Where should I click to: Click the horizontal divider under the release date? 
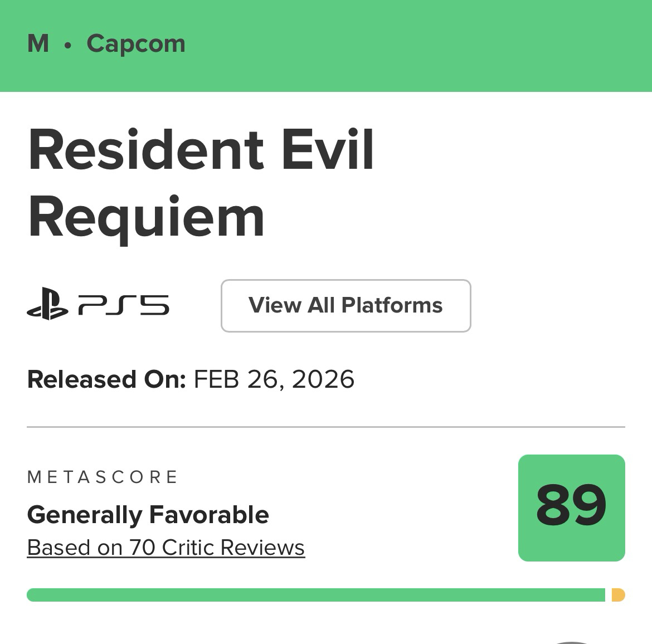325,427
